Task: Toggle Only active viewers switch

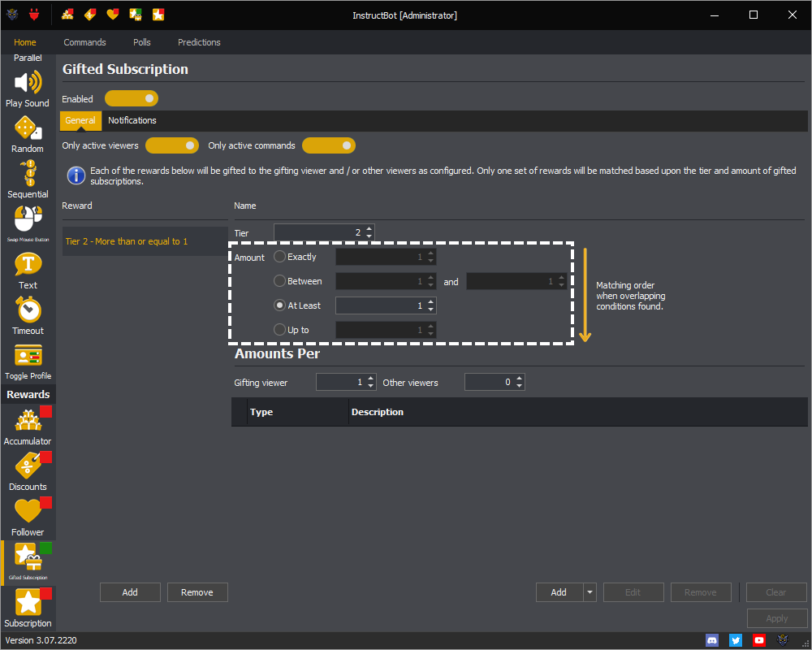Action: pyautogui.click(x=172, y=145)
